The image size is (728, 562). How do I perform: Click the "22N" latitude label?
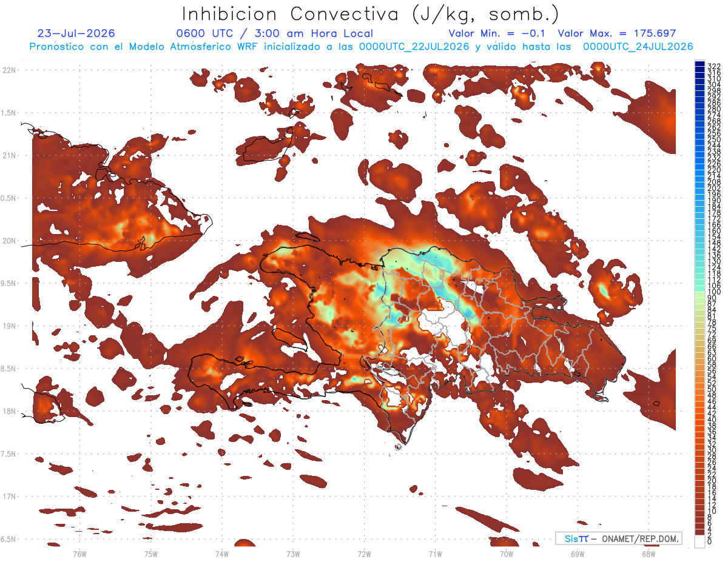coord(9,70)
